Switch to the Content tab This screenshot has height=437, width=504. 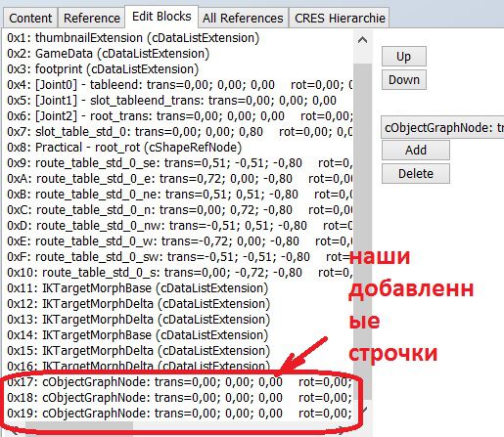point(30,18)
